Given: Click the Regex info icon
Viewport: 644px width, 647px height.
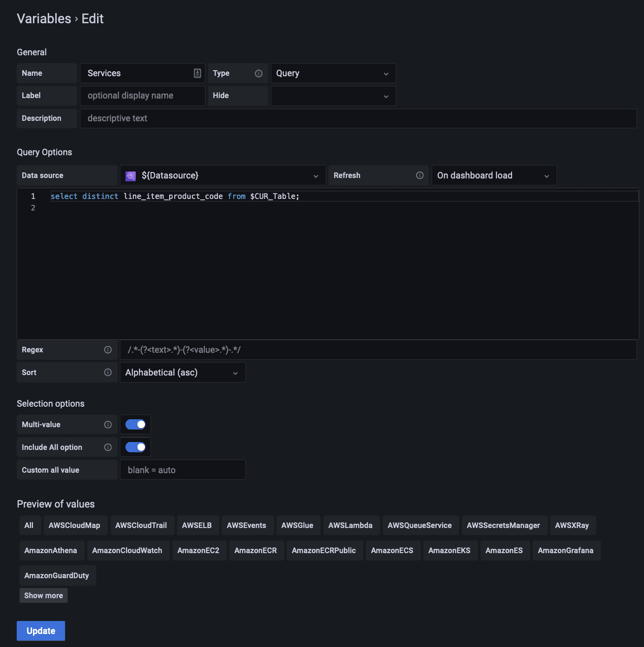Looking at the screenshot, I should [108, 350].
